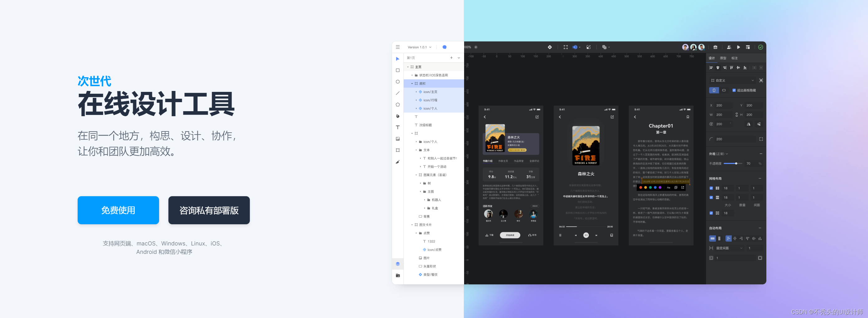The height and width of the screenshot is (318, 868).
Task: Flip horizontally icon in design panel
Action: [x=748, y=124]
